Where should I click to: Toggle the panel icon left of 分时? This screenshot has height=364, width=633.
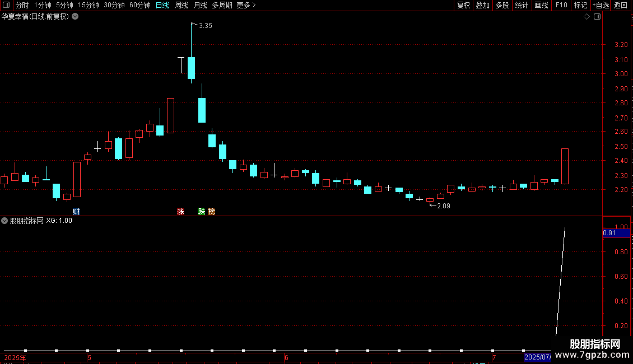click(6, 5)
